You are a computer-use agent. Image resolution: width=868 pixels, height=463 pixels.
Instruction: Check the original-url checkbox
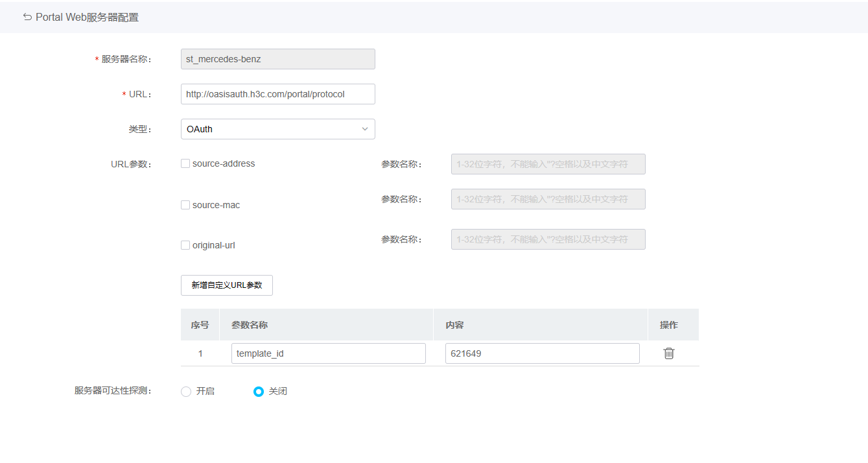(x=185, y=245)
